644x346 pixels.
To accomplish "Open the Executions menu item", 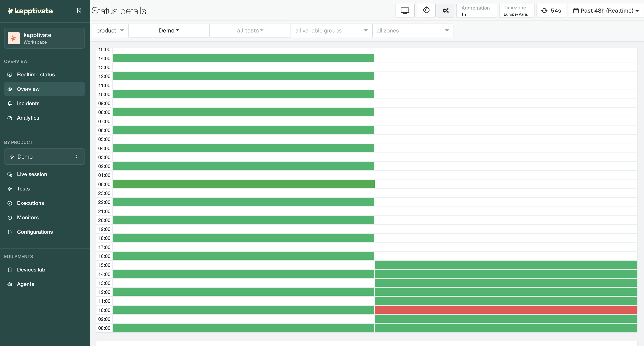I will [x=30, y=203].
